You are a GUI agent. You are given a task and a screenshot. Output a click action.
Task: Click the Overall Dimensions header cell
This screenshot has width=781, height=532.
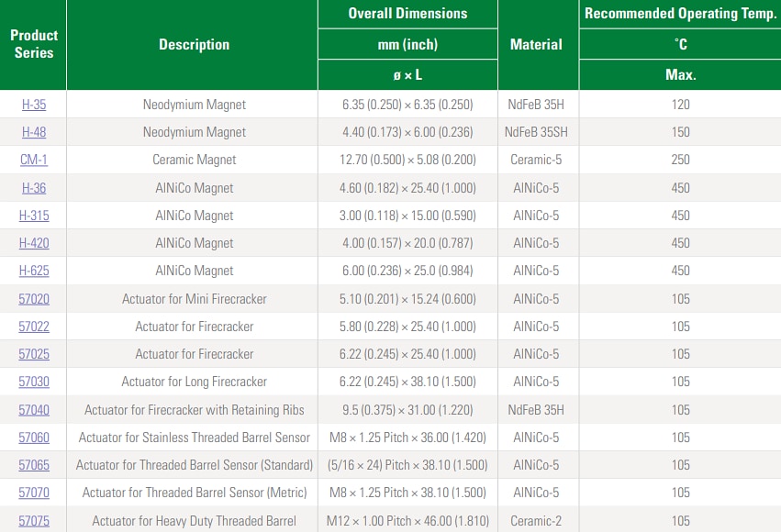pos(407,14)
